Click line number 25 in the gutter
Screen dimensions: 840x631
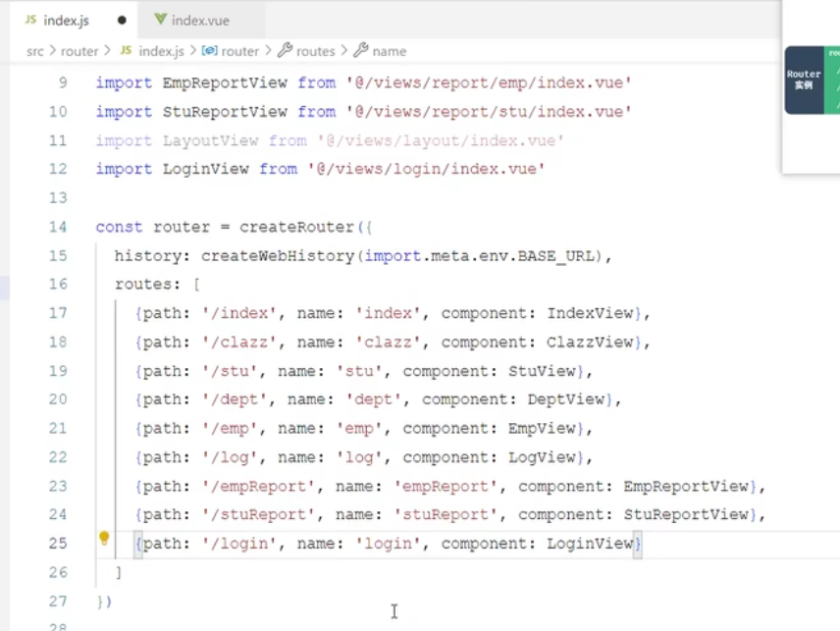click(58, 544)
